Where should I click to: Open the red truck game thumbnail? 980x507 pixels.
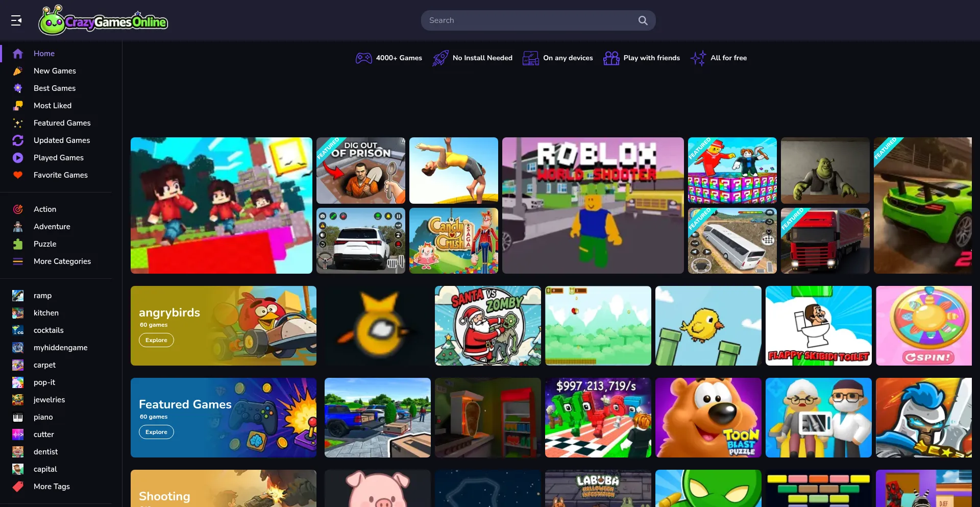(825, 240)
